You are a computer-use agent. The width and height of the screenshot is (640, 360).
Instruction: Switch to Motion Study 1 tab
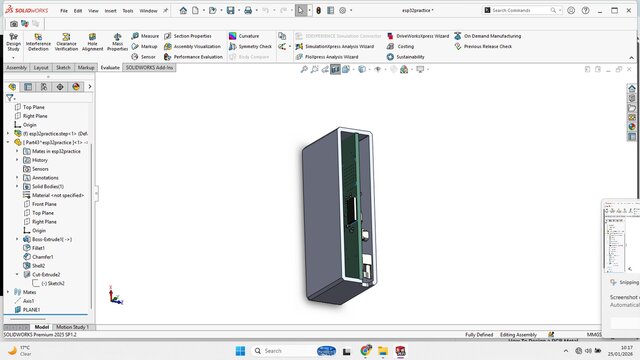(x=72, y=327)
